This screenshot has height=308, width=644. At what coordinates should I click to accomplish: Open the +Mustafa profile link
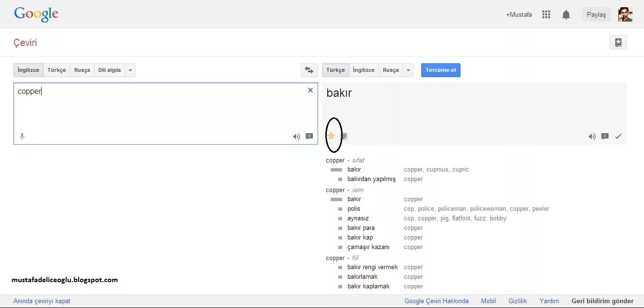point(519,15)
